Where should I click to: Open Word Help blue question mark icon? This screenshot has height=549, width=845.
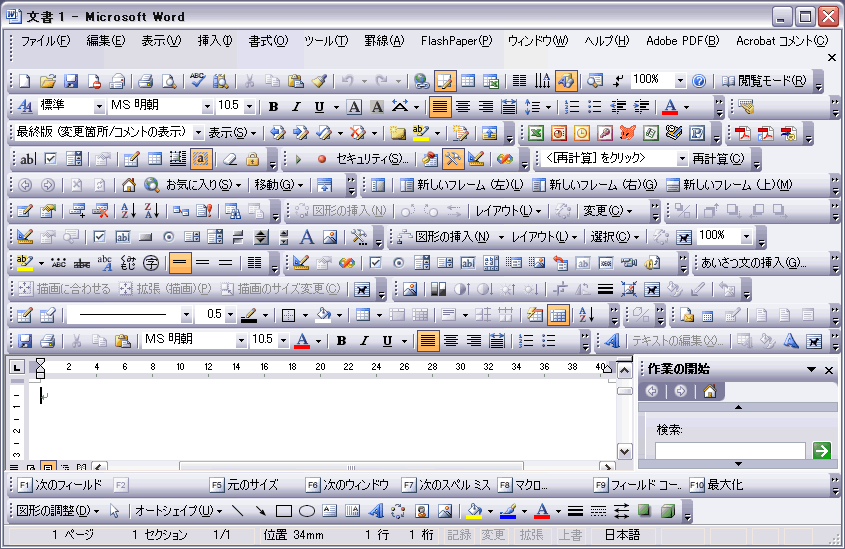tap(699, 81)
